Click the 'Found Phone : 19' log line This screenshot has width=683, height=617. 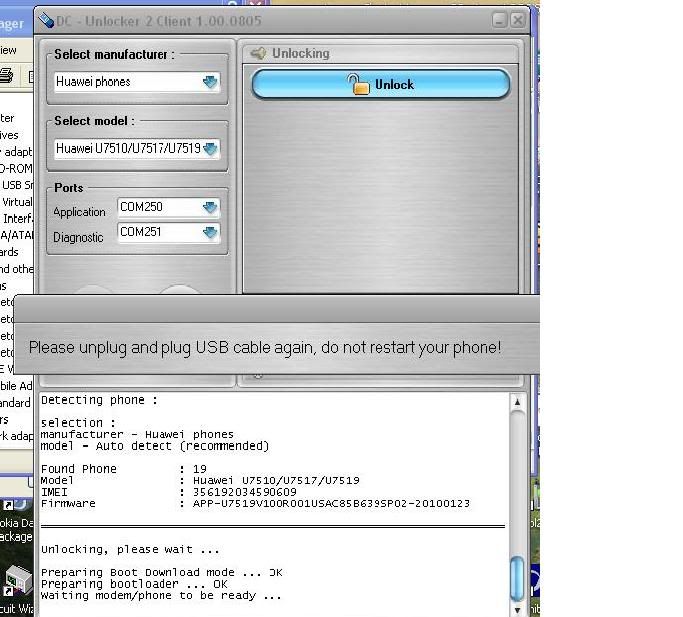pos(124,469)
